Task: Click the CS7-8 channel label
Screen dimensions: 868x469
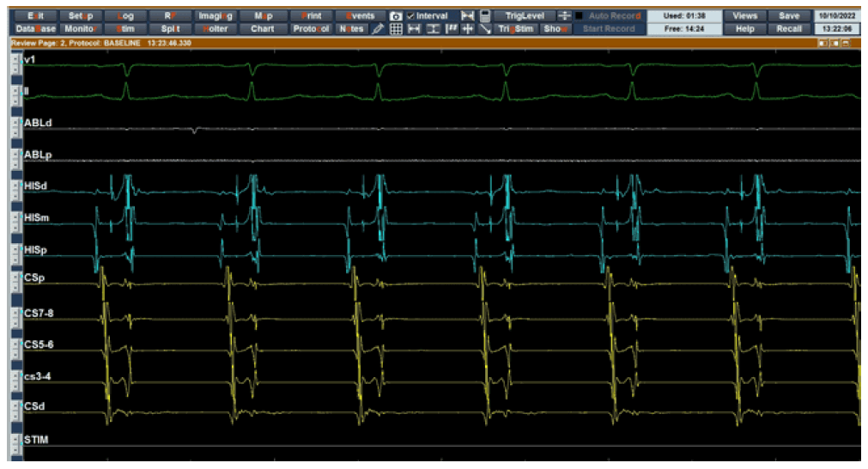Action: (x=39, y=314)
